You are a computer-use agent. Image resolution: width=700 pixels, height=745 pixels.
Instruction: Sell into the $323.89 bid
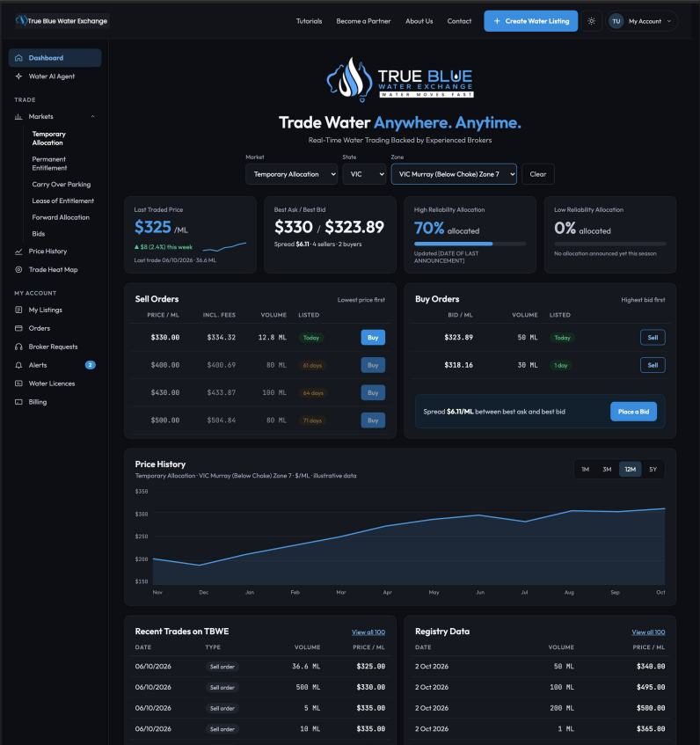[x=653, y=338]
